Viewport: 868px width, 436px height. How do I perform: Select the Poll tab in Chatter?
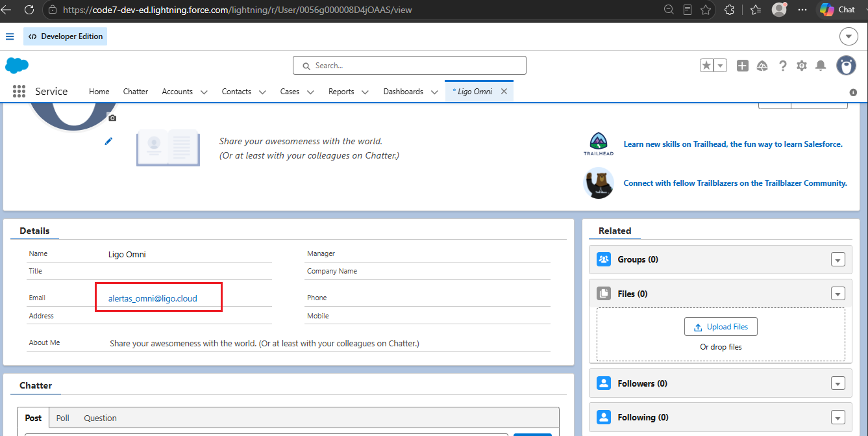tap(63, 418)
